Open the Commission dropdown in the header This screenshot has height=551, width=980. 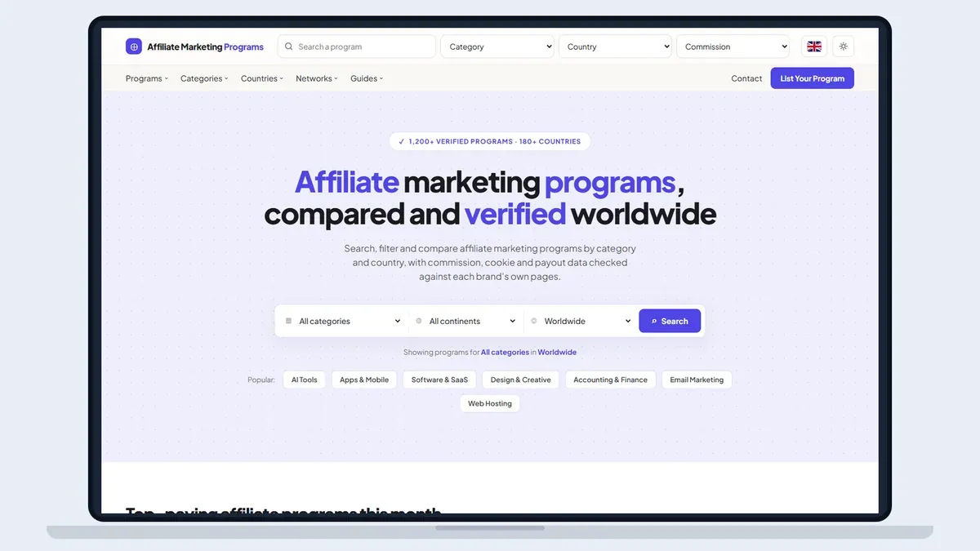click(733, 47)
